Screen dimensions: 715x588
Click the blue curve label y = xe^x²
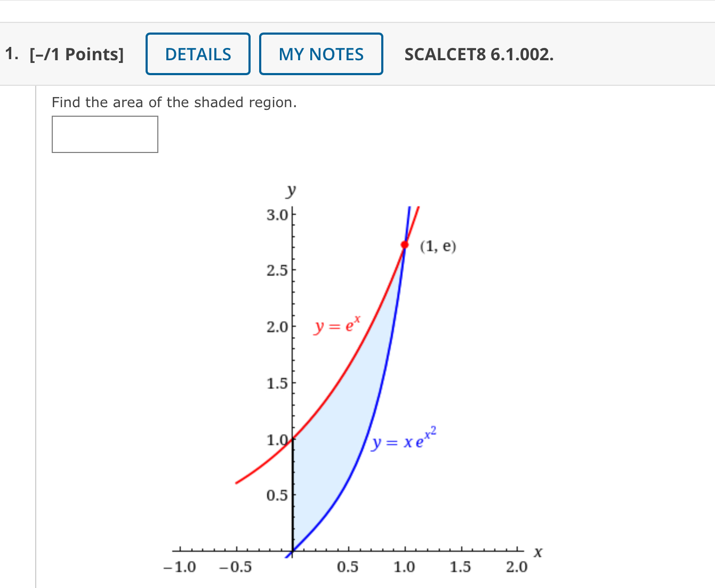coord(403,441)
